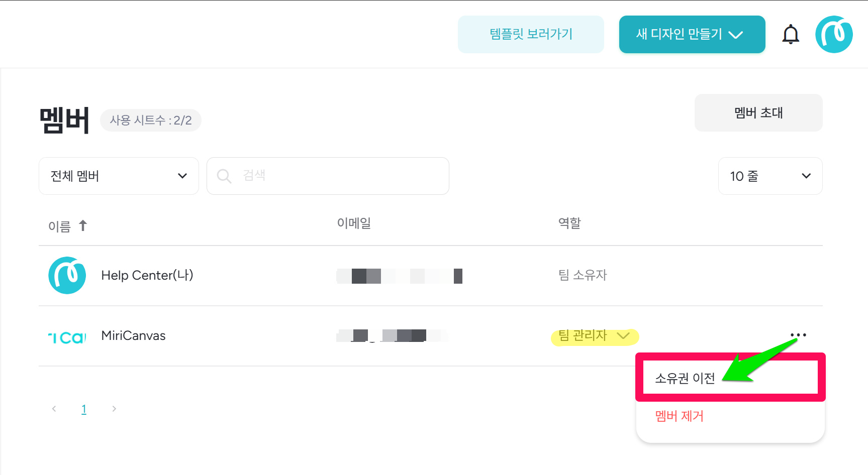Image resolution: width=868 pixels, height=475 pixels.
Task: Go to previous page arrow
Action: [54, 409]
